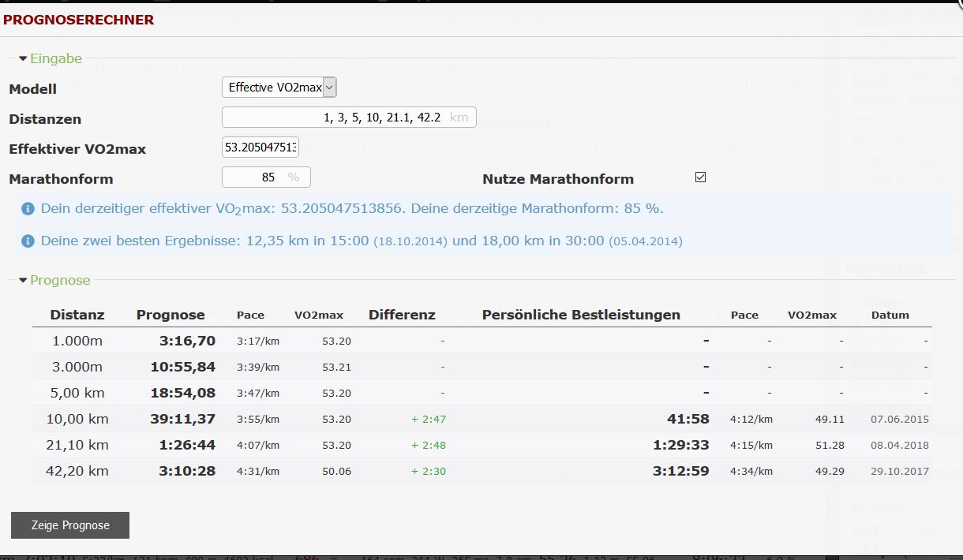Viewport: 963px width, 560px height.
Task: Click the 1.000m distance row
Action: point(77,341)
